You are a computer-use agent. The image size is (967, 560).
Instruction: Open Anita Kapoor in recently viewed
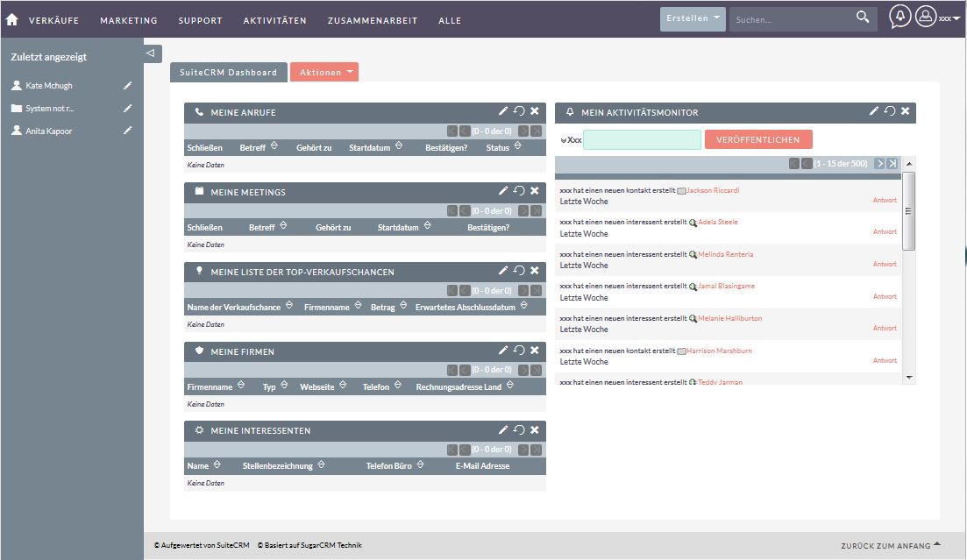pyautogui.click(x=49, y=131)
